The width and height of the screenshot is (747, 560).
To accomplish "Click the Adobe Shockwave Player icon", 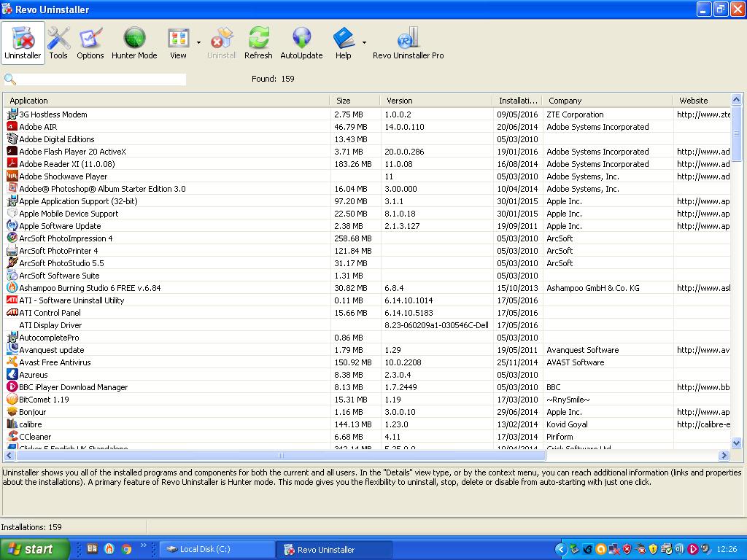I will click(12, 176).
